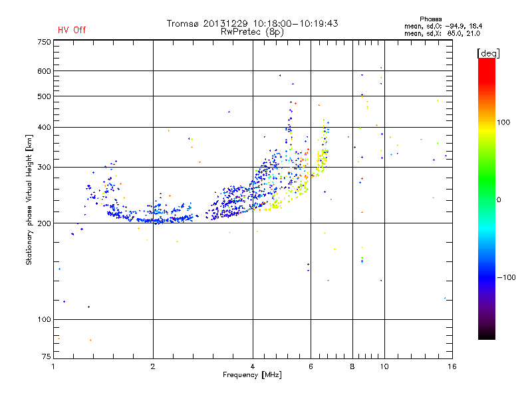Viewport: 532px width, 399px height.
Task: Click the x-axis tick label '10'
Action: click(x=384, y=366)
